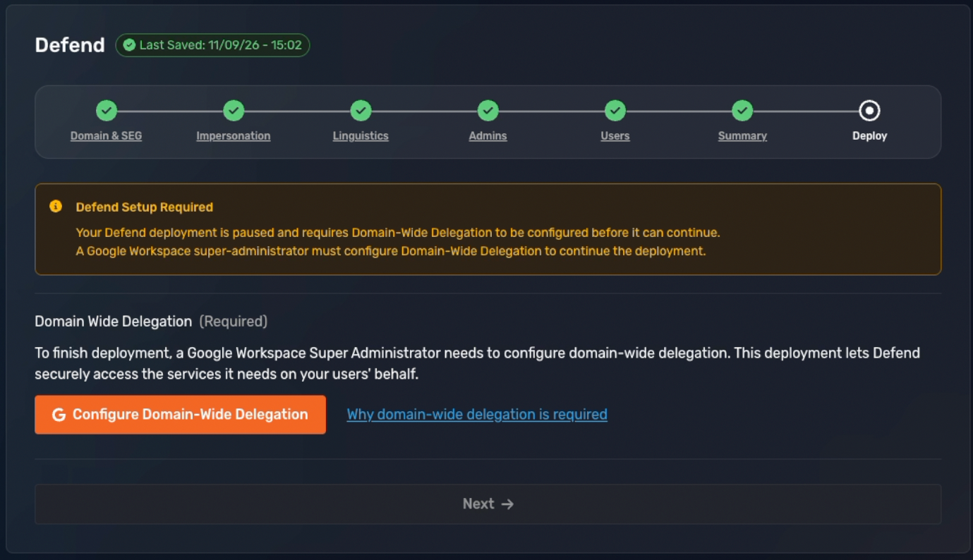Click the yellow info icon in warning banner
The height and width of the screenshot is (560, 973).
pos(56,207)
